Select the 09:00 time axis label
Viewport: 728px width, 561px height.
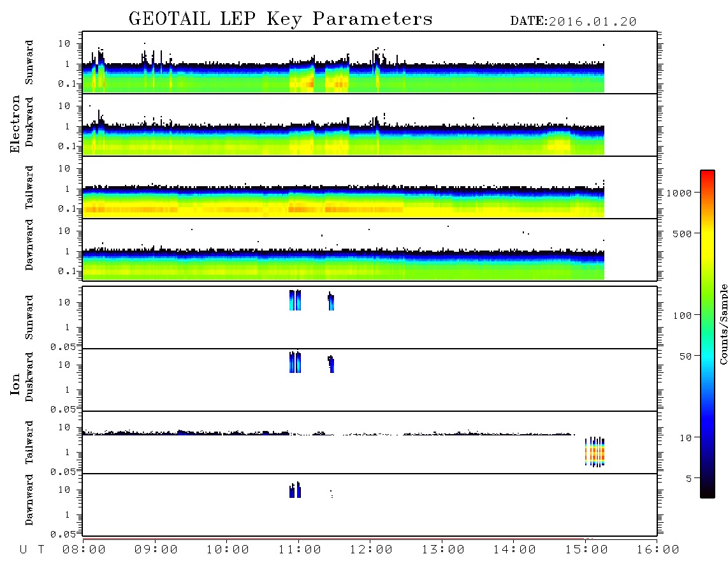[x=156, y=550]
